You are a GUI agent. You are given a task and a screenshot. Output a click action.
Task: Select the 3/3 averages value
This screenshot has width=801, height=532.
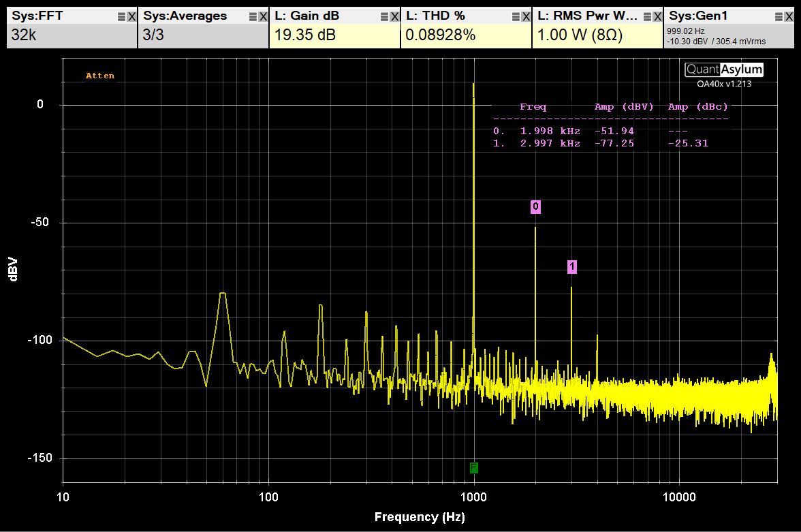153,35
